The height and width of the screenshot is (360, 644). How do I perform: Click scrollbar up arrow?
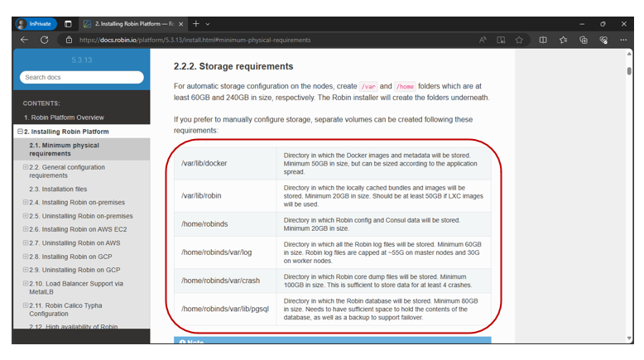(629, 54)
